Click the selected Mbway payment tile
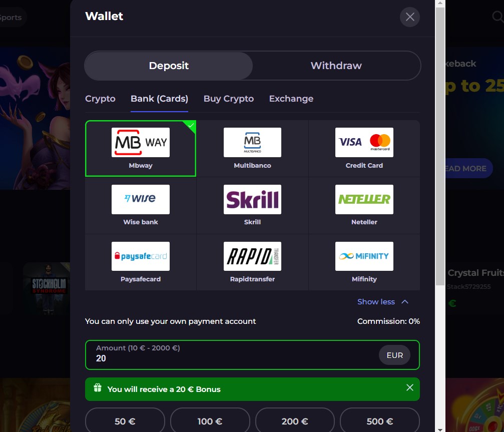 [141, 149]
